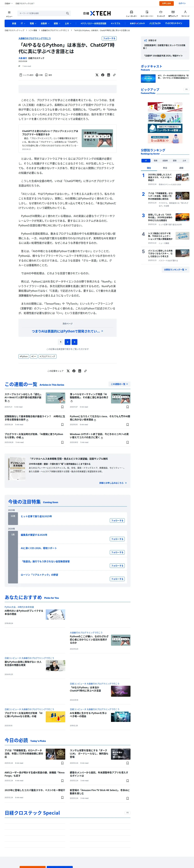This screenshot has width=194, height=868.
Task: Select the 電機 ranking sector tab
Action: (x=155, y=161)
